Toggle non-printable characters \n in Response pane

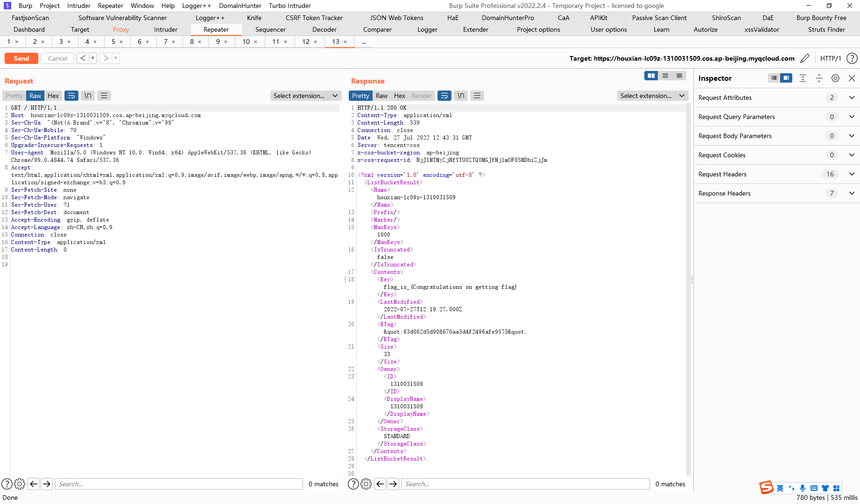pyautogui.click(x=461, y=96)
